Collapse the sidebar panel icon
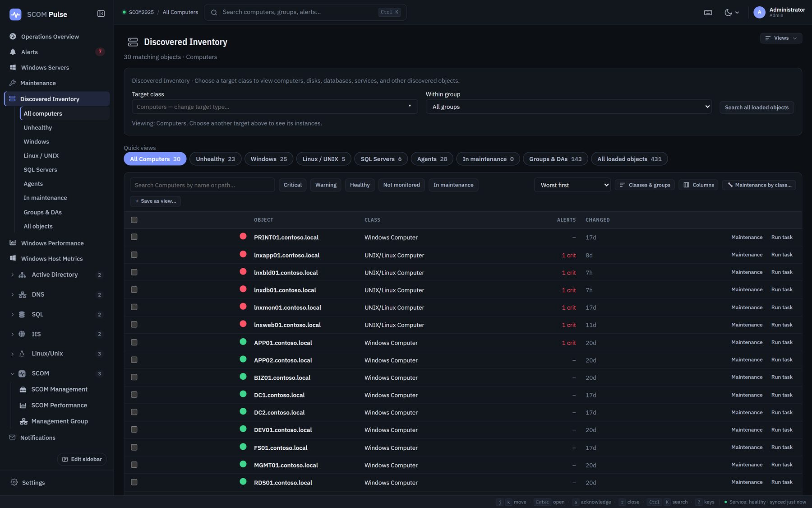 tap(101, 14)
